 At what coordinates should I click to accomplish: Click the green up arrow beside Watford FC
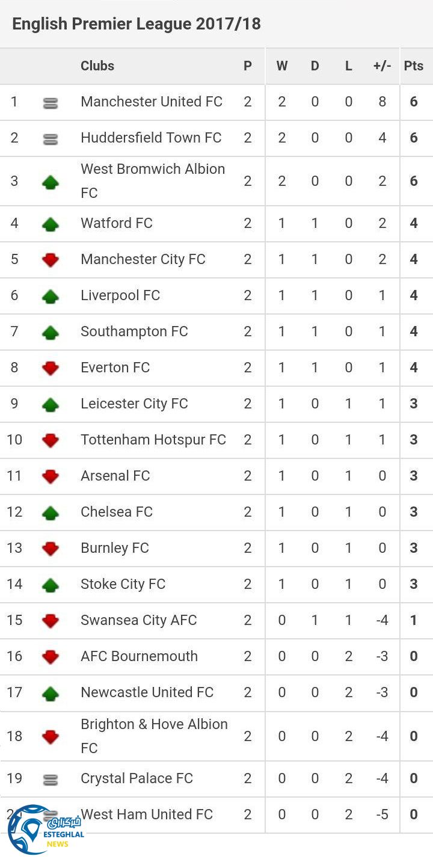tap(51, 224)
